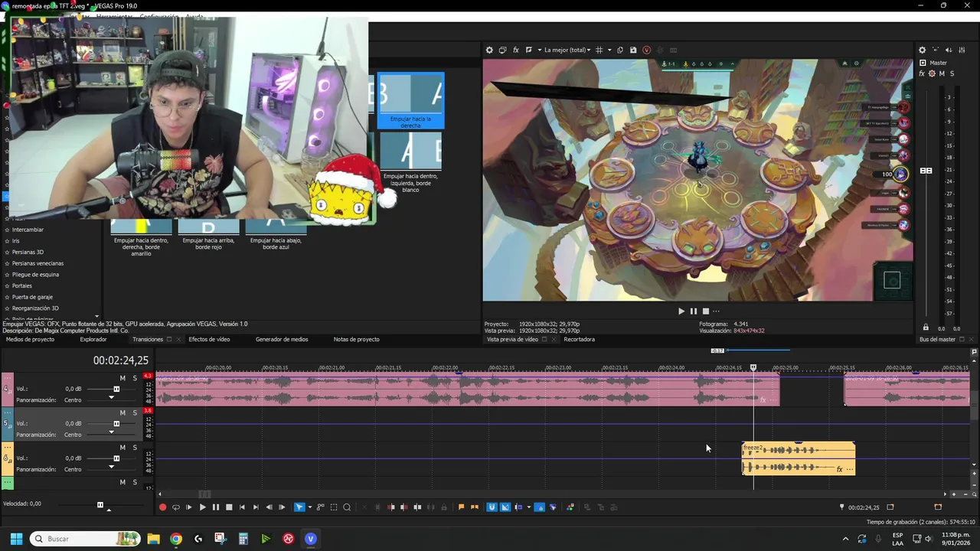Toggle loop playback in the timeline transport
Viewport: 980px width, 551px height.
[x=176, y=507]
